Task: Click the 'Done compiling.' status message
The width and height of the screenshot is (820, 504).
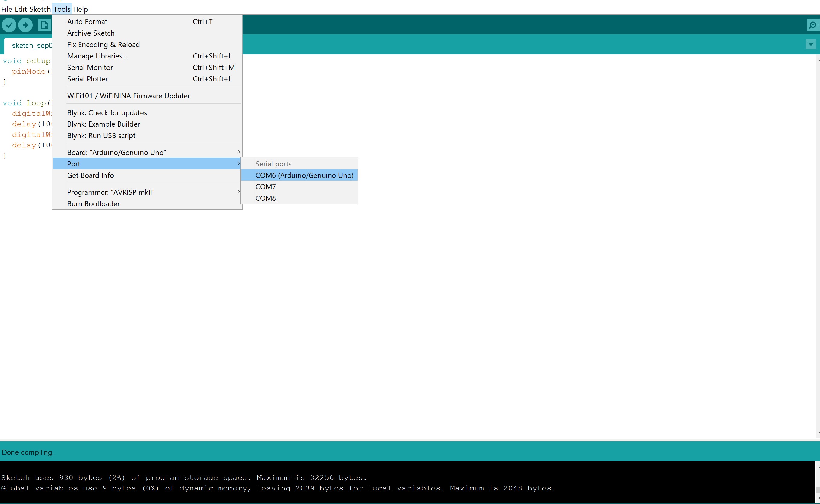Action: [x=28, y=452]
